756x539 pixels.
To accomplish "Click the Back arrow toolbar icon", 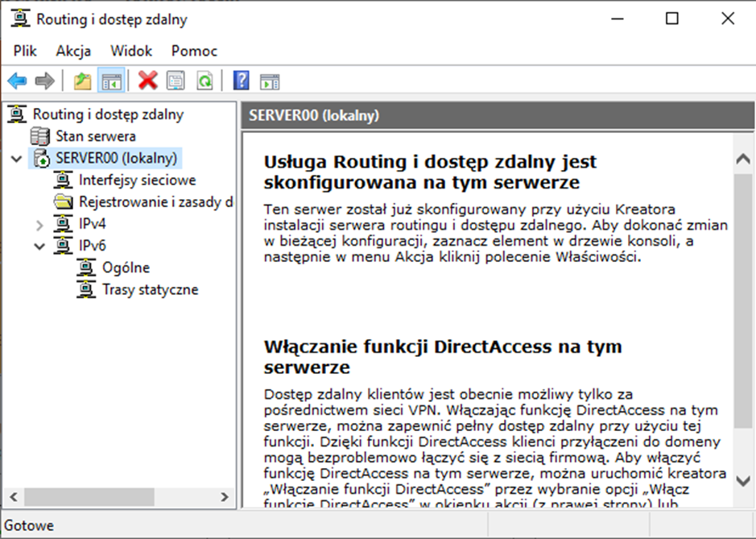I will click(17, 81).
